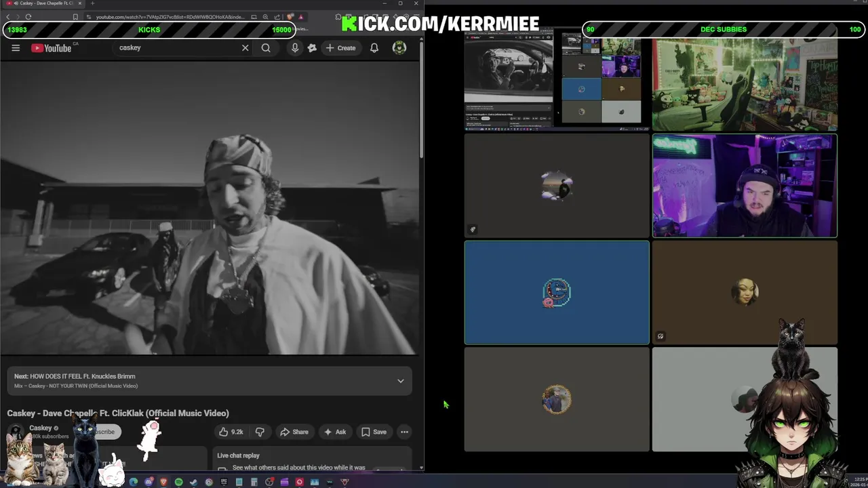Screen dimensions: 868x488
Task: Open the red record app on taskbar
Action: pos(299,482)
